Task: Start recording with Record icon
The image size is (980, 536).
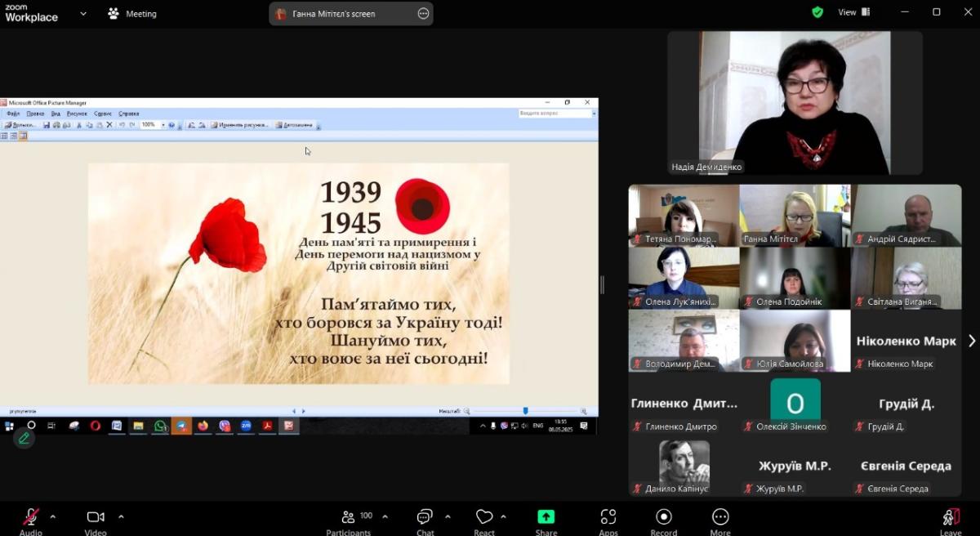Action: [664, 518]
